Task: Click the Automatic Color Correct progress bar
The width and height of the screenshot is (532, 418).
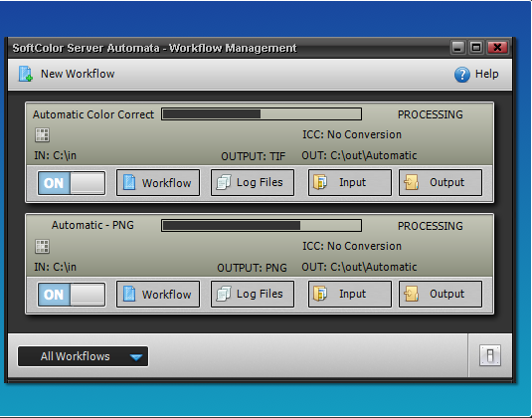Action: coord(262,114)
